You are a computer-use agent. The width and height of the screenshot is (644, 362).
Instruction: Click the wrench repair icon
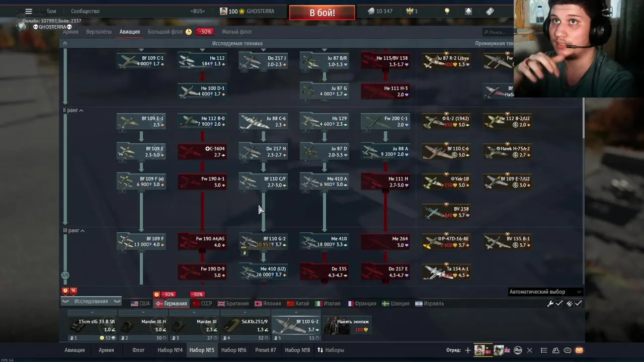tap(550, 304)
